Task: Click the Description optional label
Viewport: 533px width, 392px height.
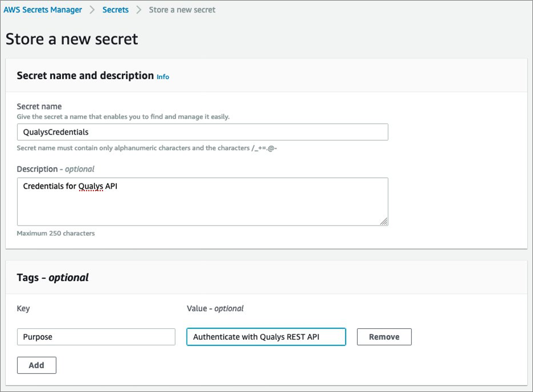Action: pos(55,169)
